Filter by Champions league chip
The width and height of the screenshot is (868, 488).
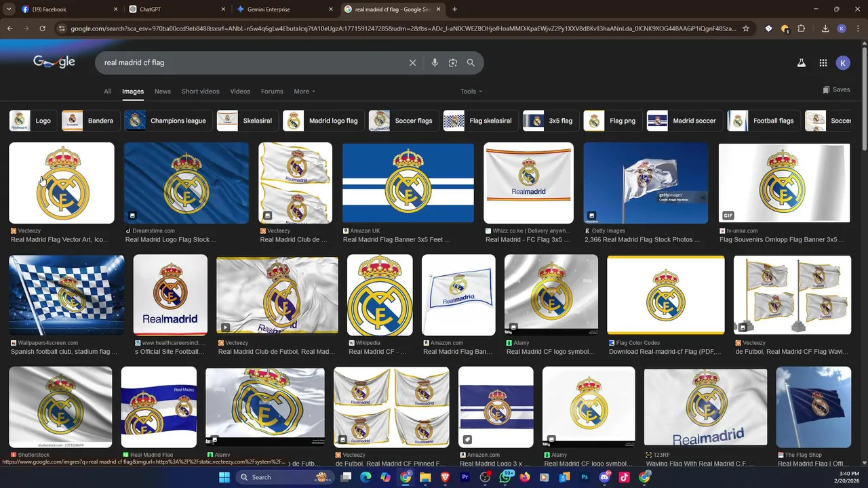(169, 121)
